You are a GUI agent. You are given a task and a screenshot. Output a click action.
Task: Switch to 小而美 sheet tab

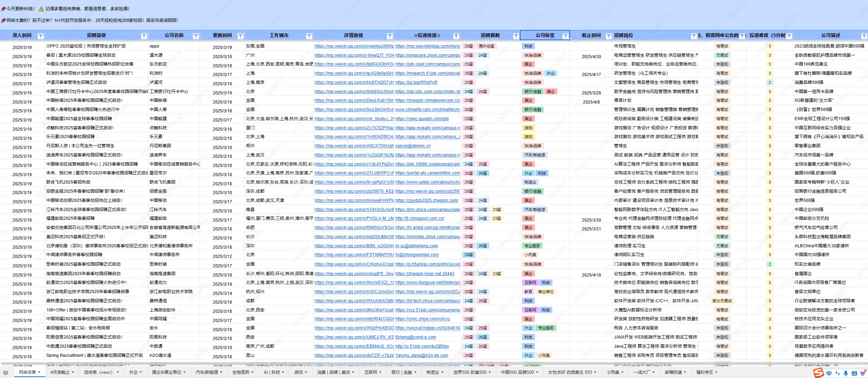point(615,372)
